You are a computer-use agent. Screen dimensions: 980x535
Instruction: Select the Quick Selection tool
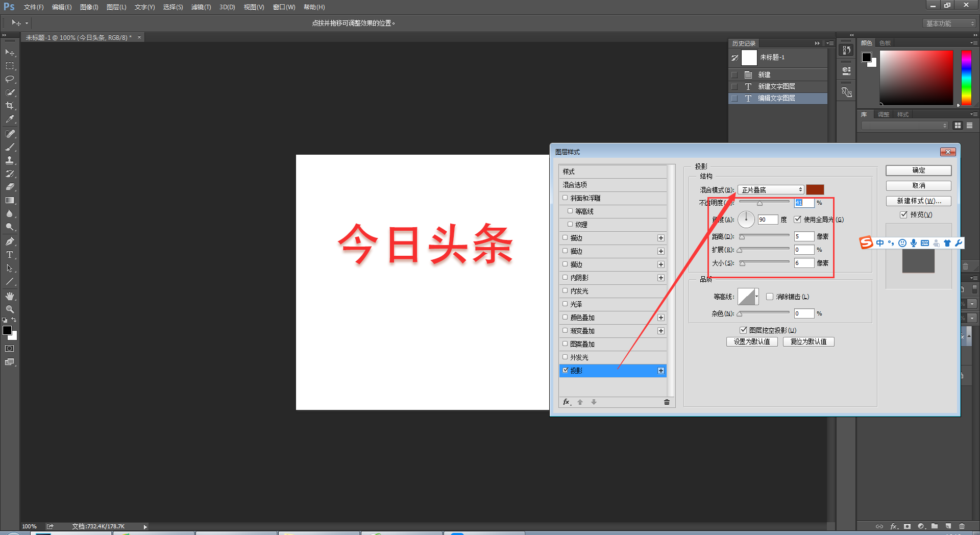coord(10,92)
